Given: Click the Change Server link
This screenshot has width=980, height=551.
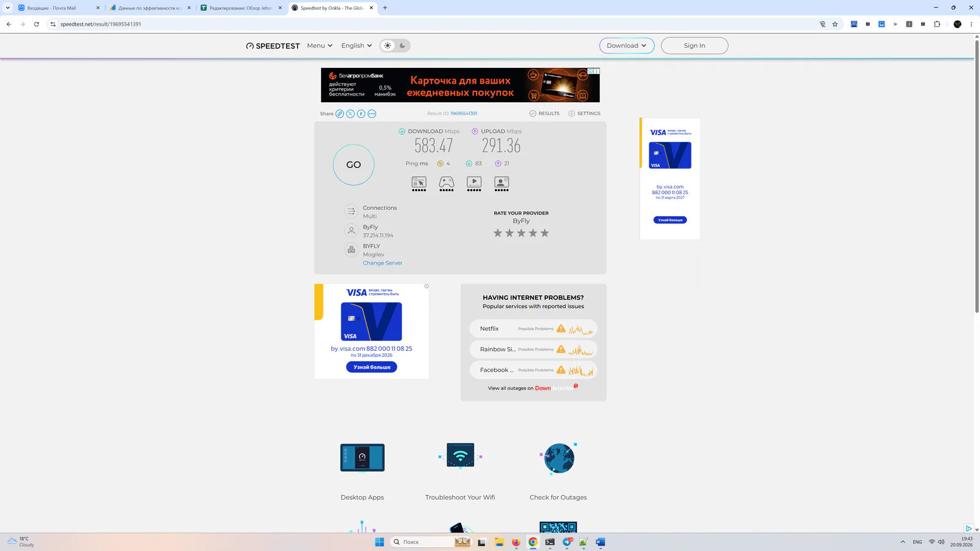Looking at the screenshot, I should pos(383,263).
